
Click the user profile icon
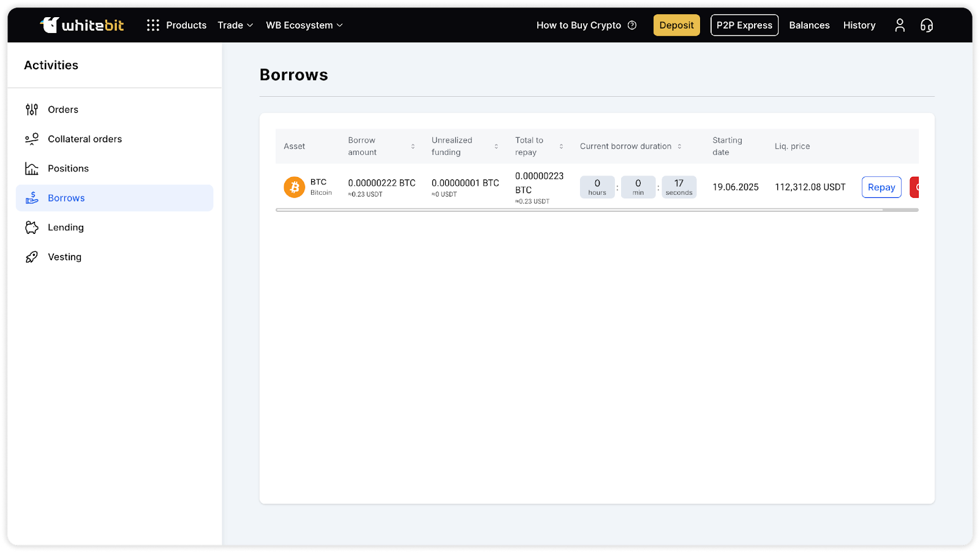pos(899,25)
